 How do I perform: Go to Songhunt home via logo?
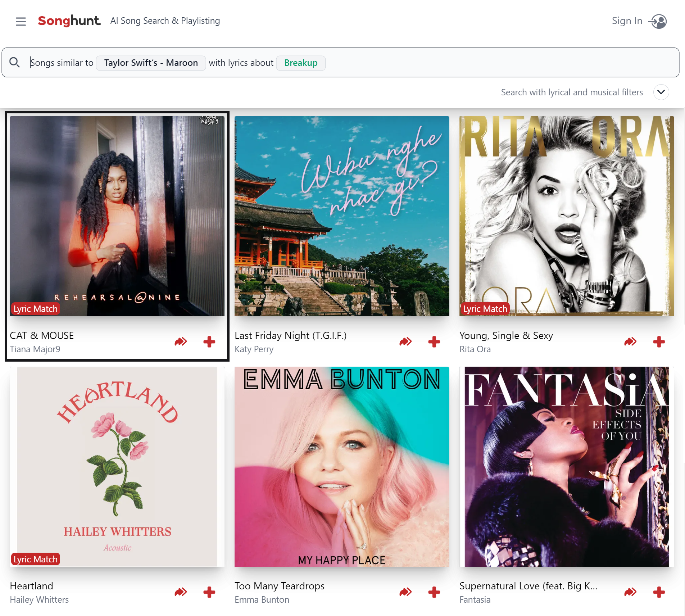pos(69,21)
